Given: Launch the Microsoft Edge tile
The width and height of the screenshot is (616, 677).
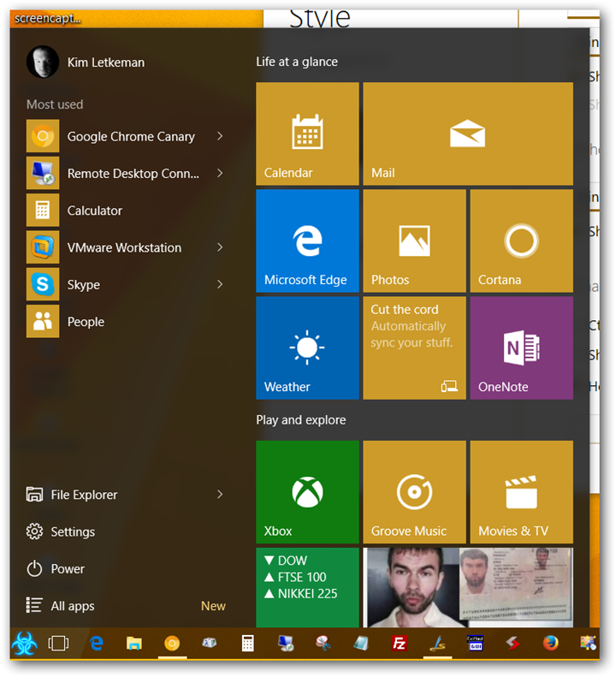Looking at the screenshot, I should click(307, 241).
